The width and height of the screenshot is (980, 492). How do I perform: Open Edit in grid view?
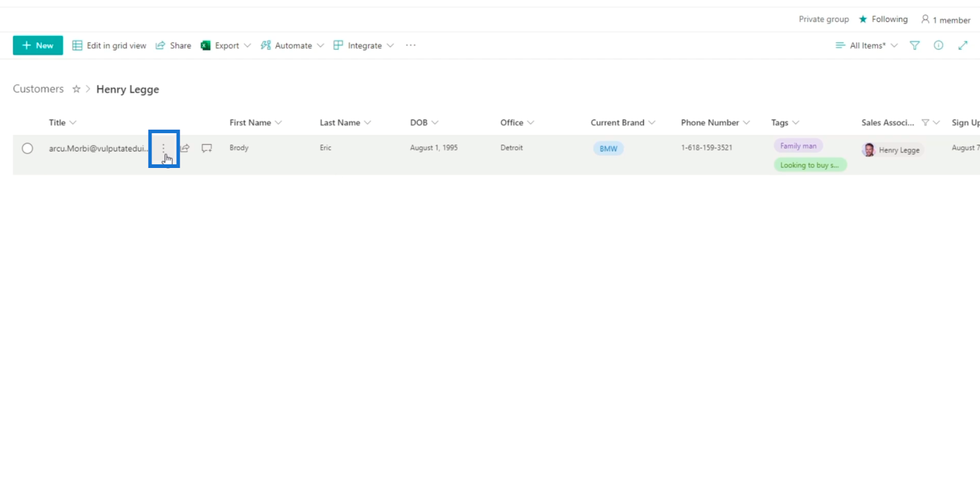[109, 45]
